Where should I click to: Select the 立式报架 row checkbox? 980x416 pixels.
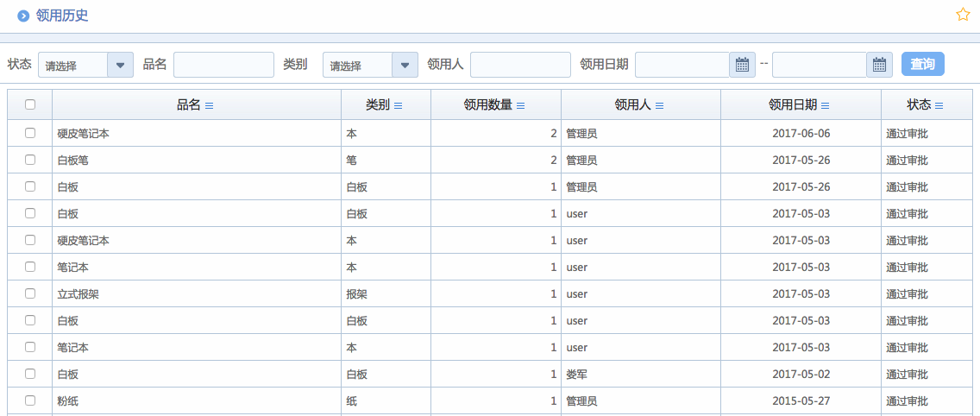click(x=30, y=293)
